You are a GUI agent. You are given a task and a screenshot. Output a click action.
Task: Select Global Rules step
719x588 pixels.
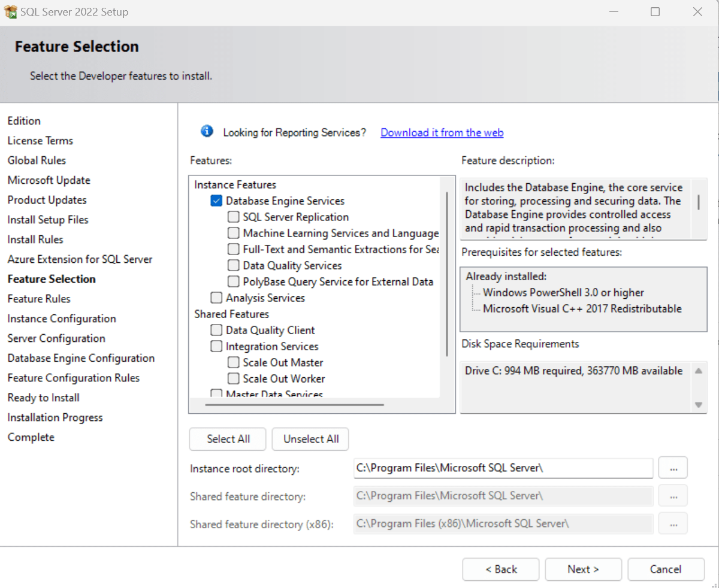click(x=37, y=160)
